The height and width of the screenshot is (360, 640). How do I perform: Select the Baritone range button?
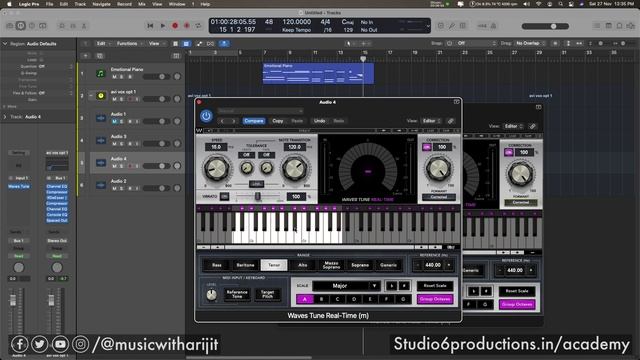click(x=245, y=265)
